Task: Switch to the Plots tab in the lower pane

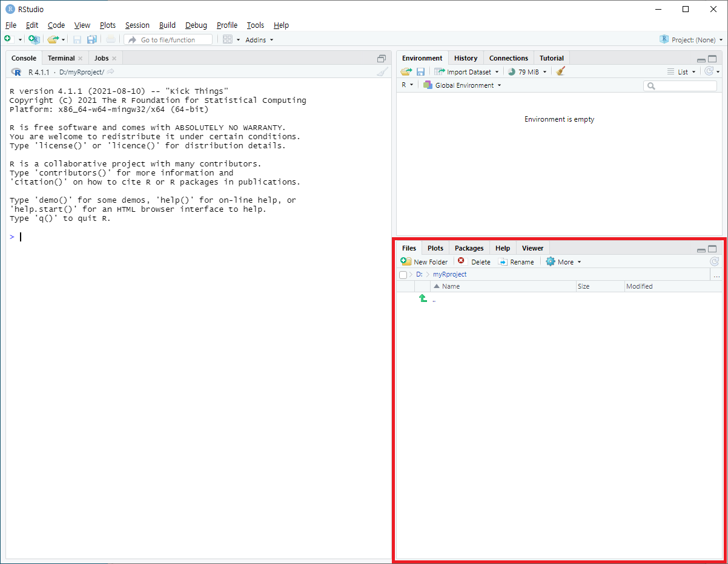Action: point(435,248)
